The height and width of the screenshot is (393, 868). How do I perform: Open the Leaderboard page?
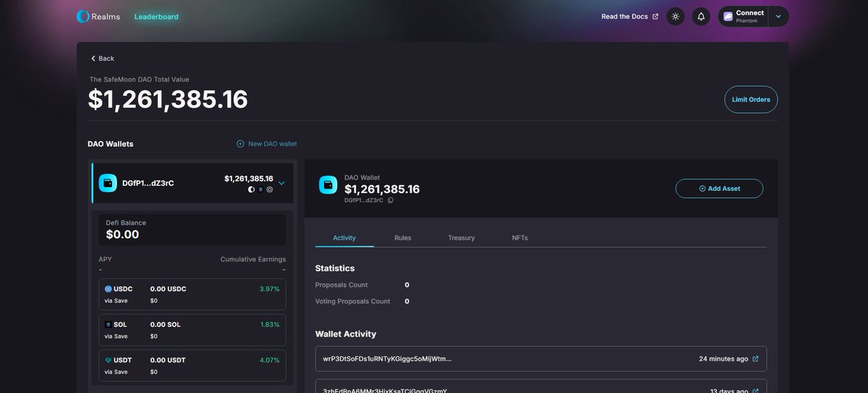pyautogui.click(x=156, y=17)
